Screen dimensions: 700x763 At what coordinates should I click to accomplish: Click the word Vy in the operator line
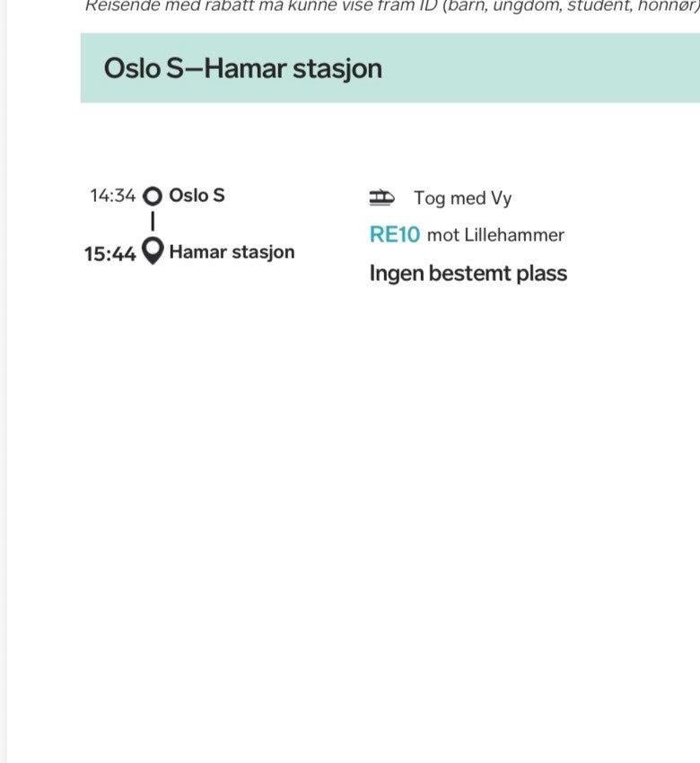(x=501, y=198)
